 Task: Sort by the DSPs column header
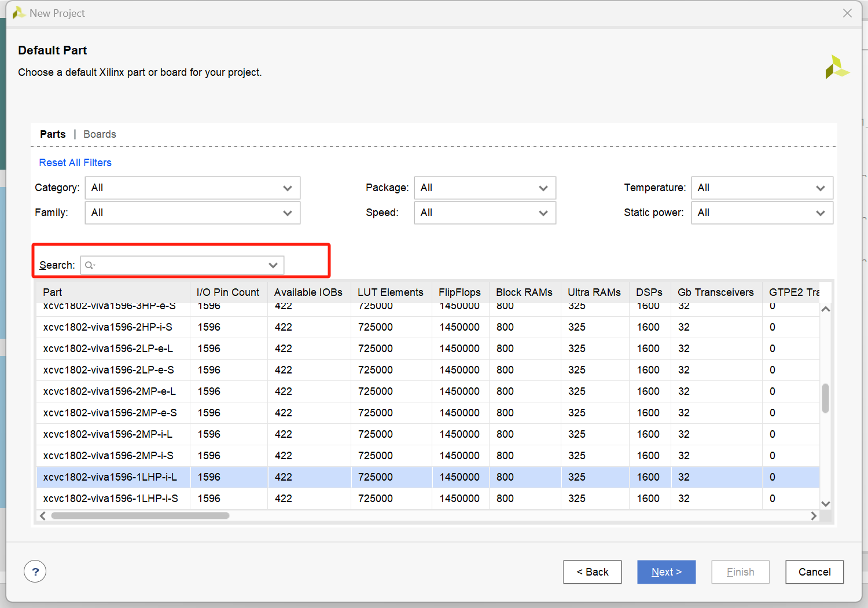pos(650,292)
